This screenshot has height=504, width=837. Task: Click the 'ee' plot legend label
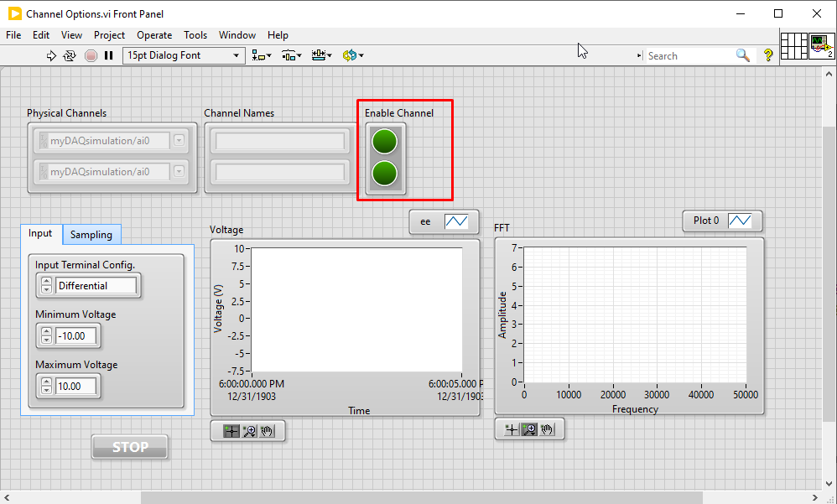click(x=425, y=221)
